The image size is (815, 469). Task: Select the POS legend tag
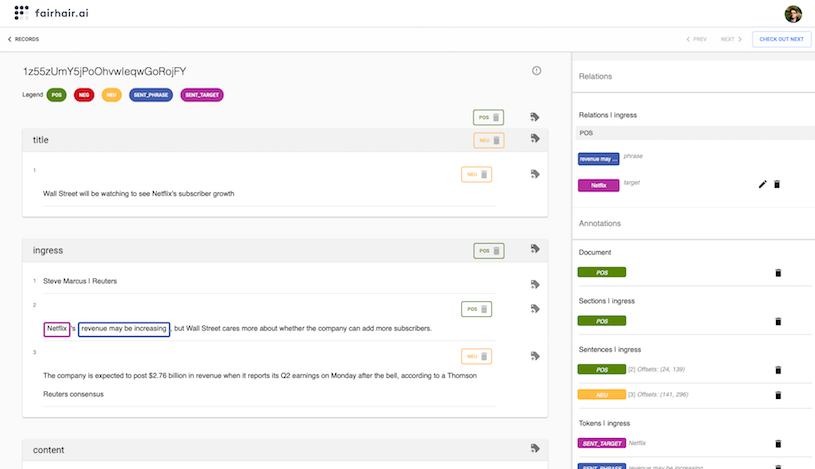[57, 95]
